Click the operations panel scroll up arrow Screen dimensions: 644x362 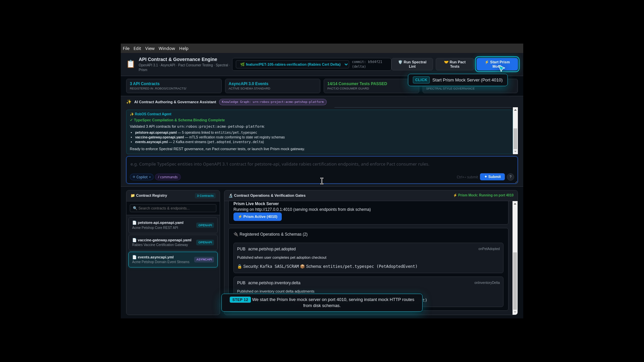[515, 203]
